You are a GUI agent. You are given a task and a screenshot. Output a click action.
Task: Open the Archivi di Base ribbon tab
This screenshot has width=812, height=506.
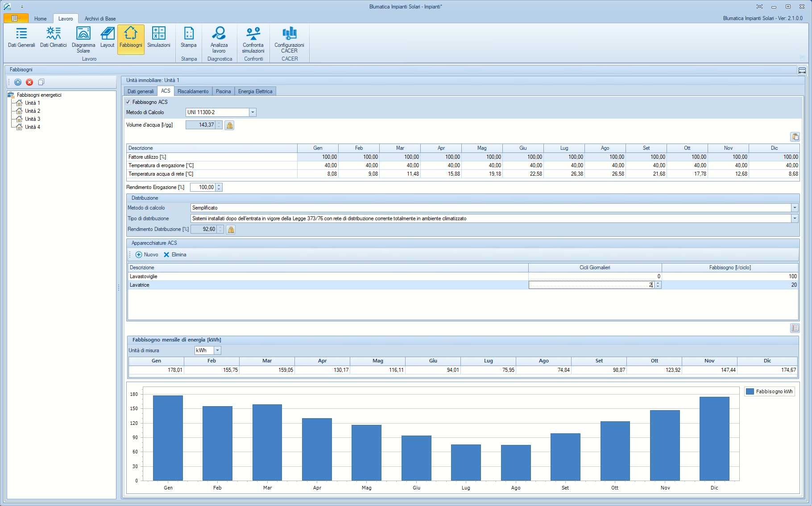(x=100, y=19)
